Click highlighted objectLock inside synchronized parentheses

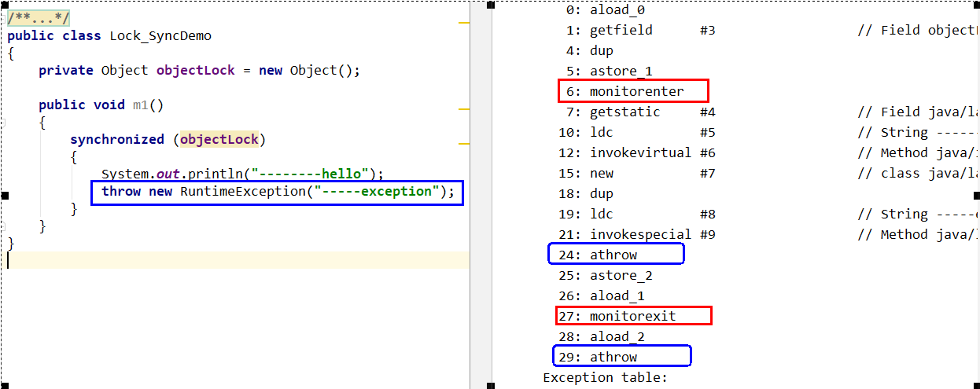(220, 139)
